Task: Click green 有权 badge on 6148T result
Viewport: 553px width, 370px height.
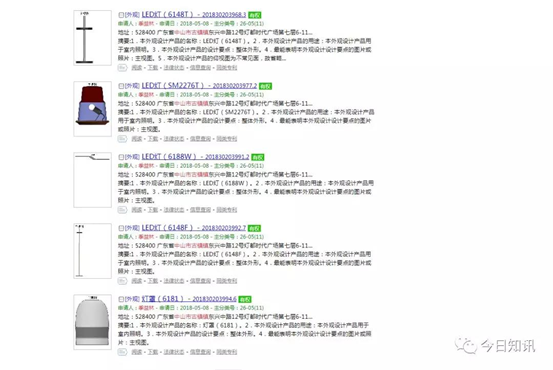Action: tap(255, 15)
